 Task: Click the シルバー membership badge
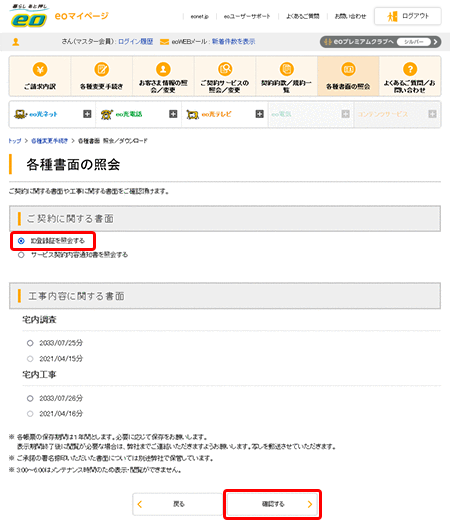point(414,42)
